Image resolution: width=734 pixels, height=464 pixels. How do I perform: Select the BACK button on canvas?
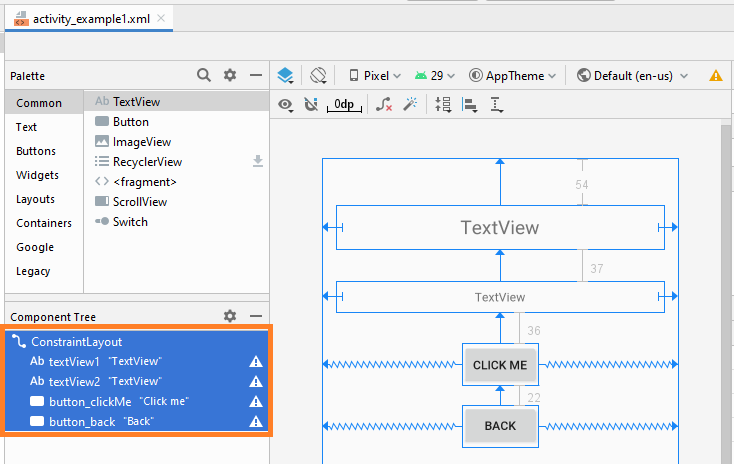coord(500,426)
